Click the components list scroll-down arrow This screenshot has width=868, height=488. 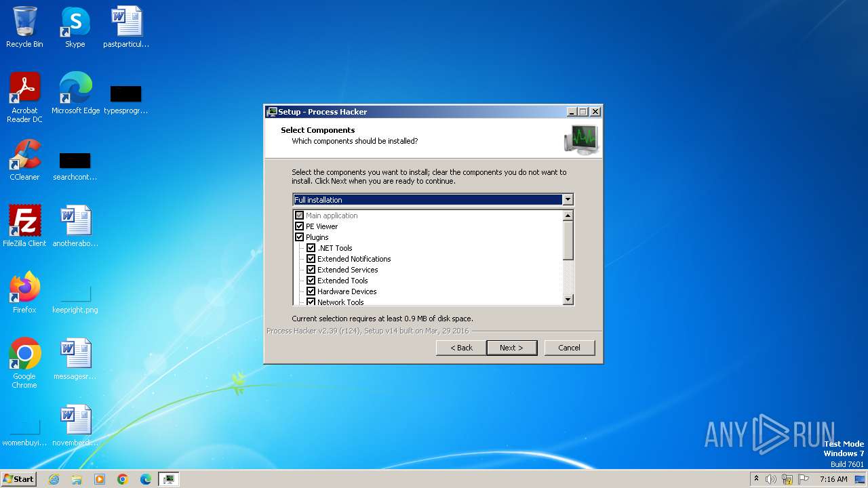click(x=568, y=300)
